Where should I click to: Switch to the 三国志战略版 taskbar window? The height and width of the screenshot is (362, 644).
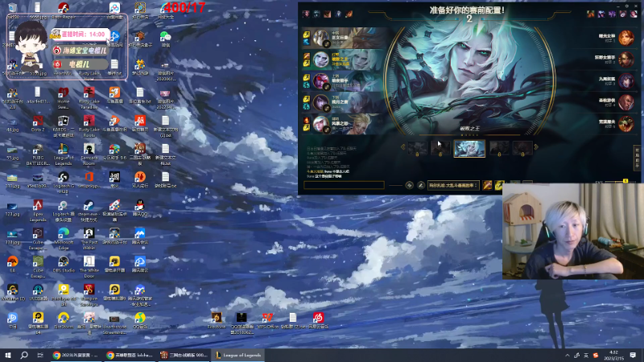click(184, 355)
